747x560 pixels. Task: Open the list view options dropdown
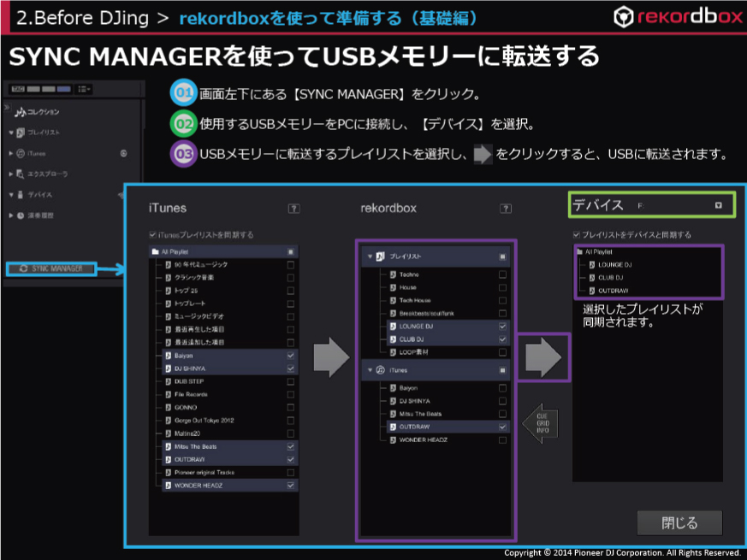click(85, 89)
